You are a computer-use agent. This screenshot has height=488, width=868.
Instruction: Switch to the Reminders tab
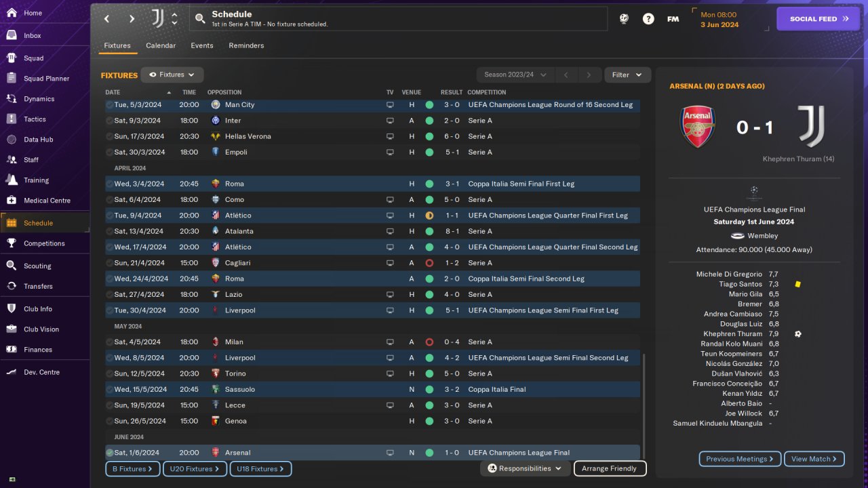pos(246,45)
